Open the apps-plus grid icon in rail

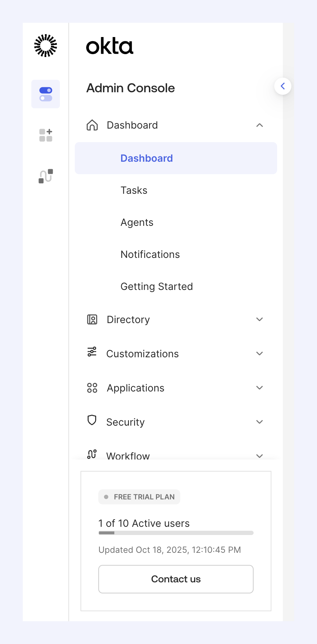[x=46, y=135]
